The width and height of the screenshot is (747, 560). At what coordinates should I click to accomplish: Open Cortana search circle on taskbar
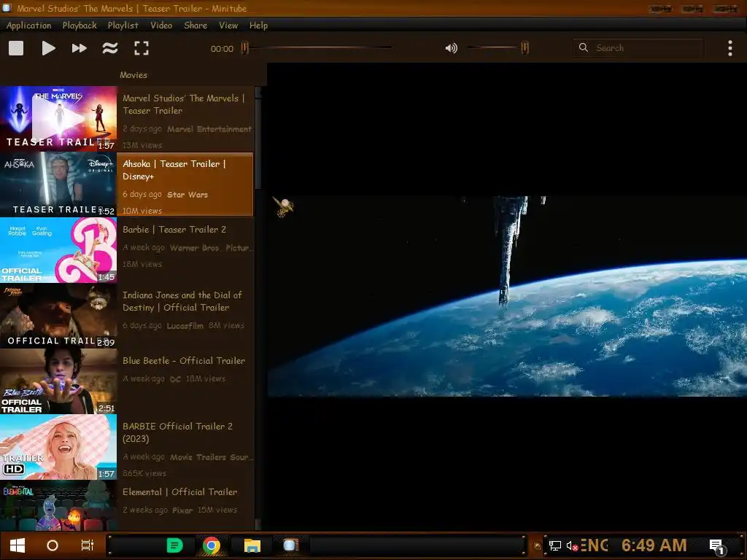(53, 545)
